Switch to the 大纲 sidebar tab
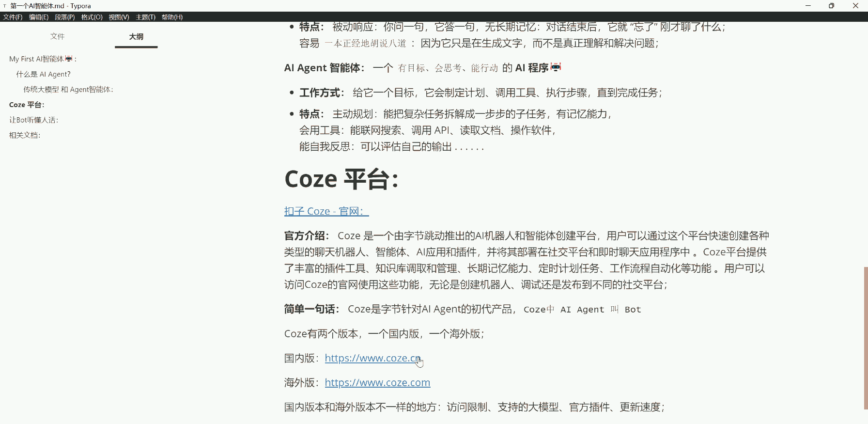The image size is (868, 424). pyautogui.click(x=136, y=36)
